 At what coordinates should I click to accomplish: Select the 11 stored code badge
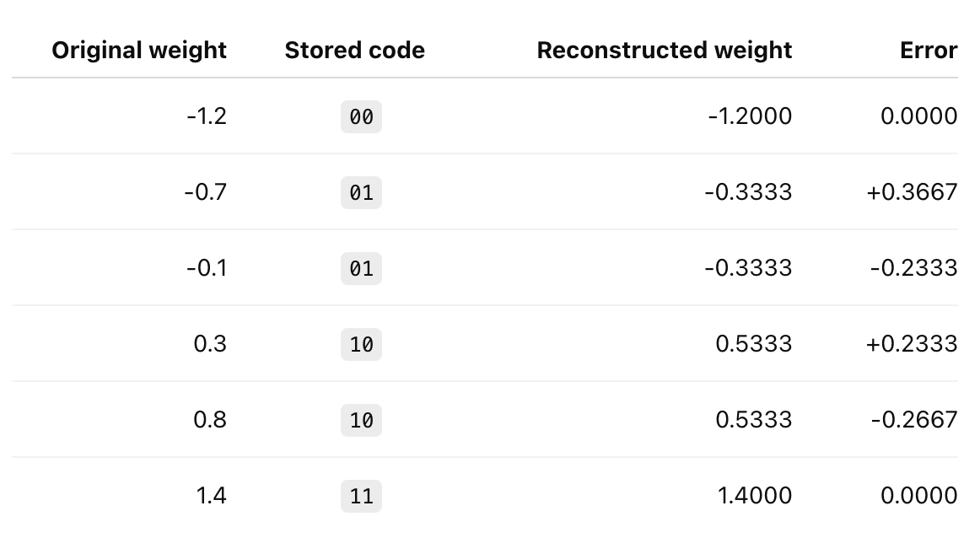click(361, 496)
